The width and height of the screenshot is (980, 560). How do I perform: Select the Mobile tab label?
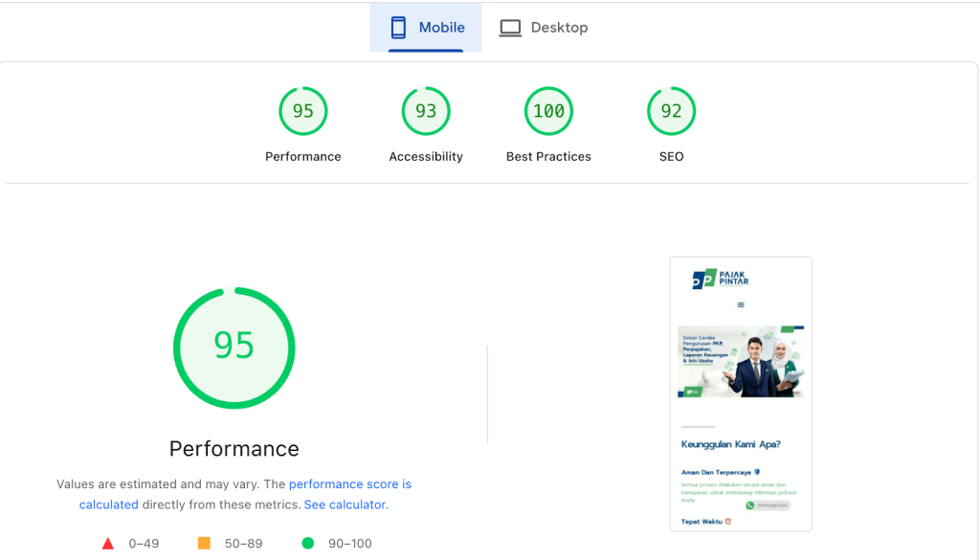[x=441, y=28]
